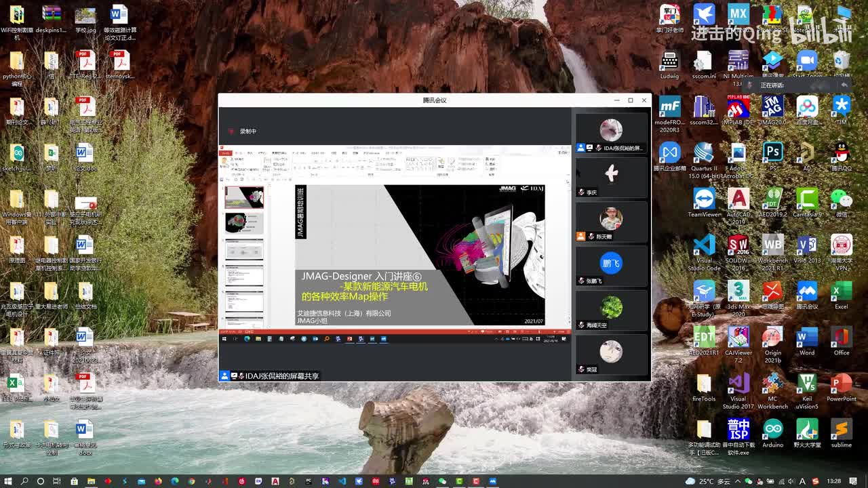The image size is (868, 488).
Task: Launch Visual Studio 2017 shortcut
Action: [738, 390]
